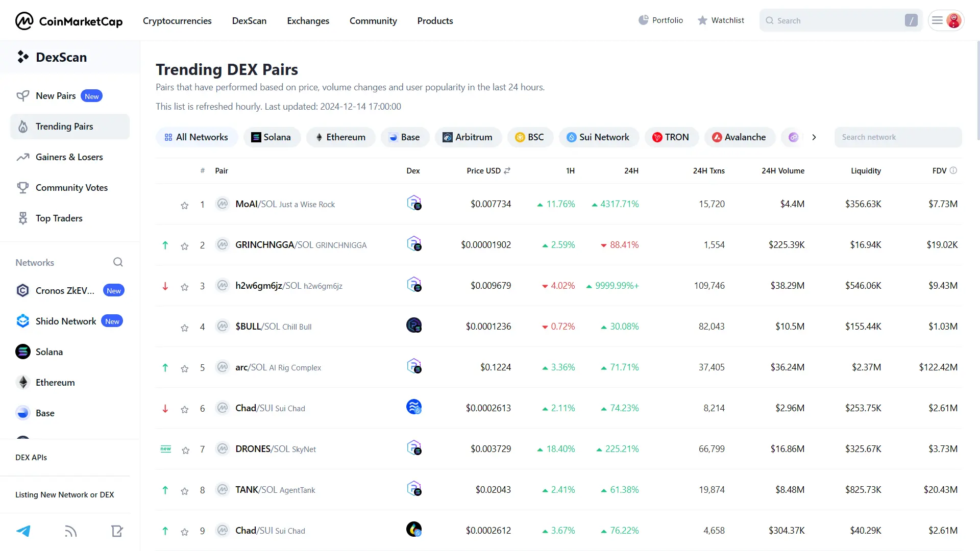The image size is (980, 551).
Task: Click the Telegram icon in sidebar
Action: point(23,531)
